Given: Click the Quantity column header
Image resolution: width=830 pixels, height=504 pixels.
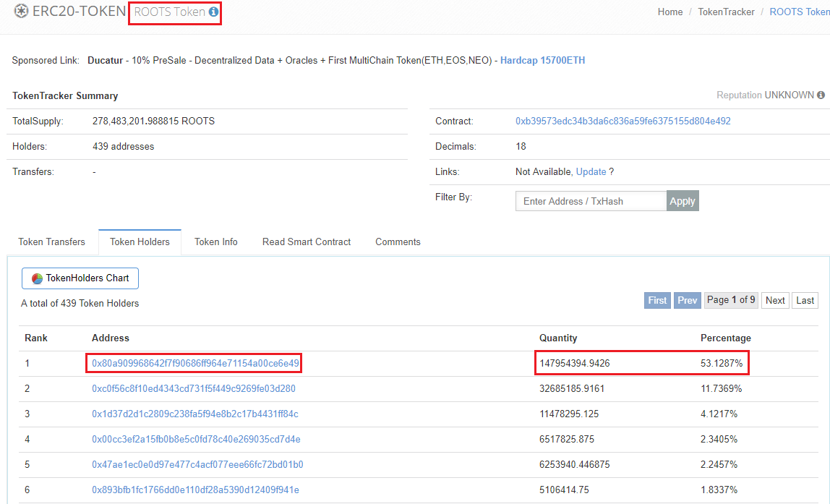Looking at the screenshot, I should [x=558, y=338].
